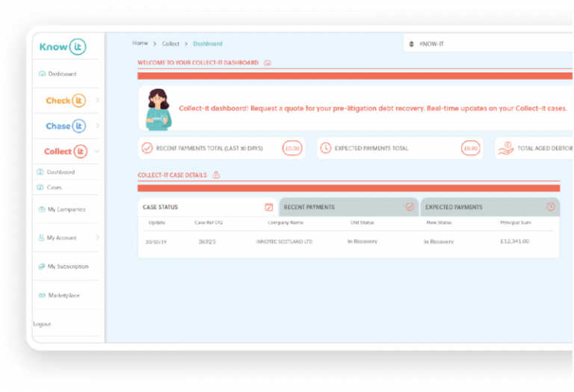Viewport: 574px width, 392px height.
Task: Open the KNOW-IT company selector dropdown
Action: pyautogui.click(x=488, y=43)
